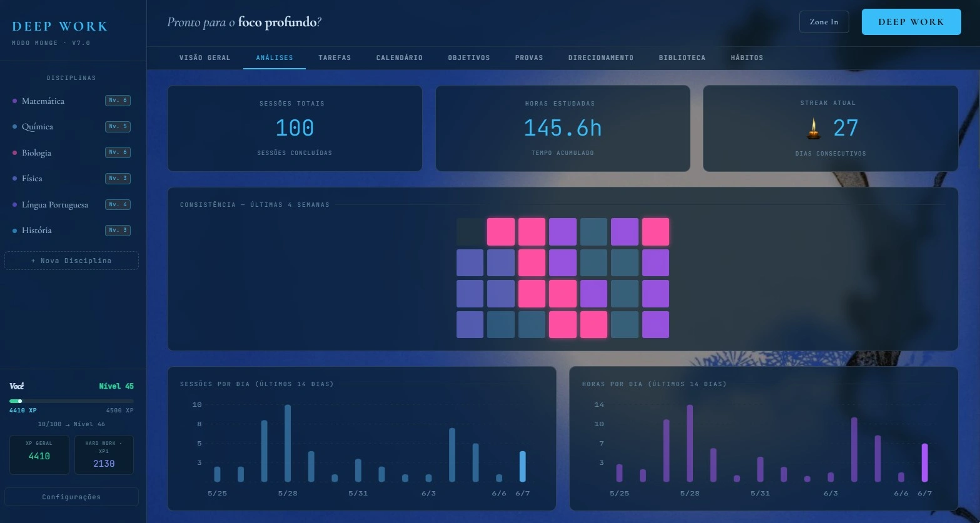Viewport: 980px width, 523px height.
Task: Click the Nv. 4 badge beside Língua Portuguesa
Action: point(118,204)
